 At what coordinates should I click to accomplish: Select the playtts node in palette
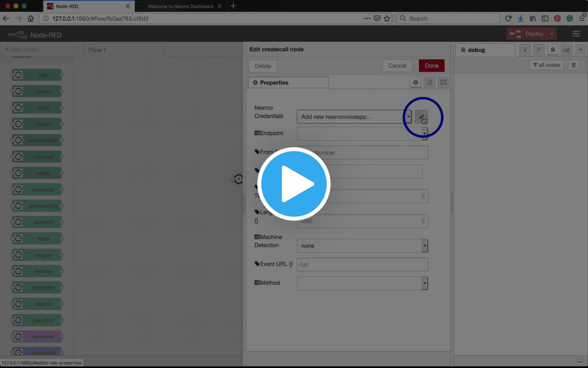coord(37,304)
